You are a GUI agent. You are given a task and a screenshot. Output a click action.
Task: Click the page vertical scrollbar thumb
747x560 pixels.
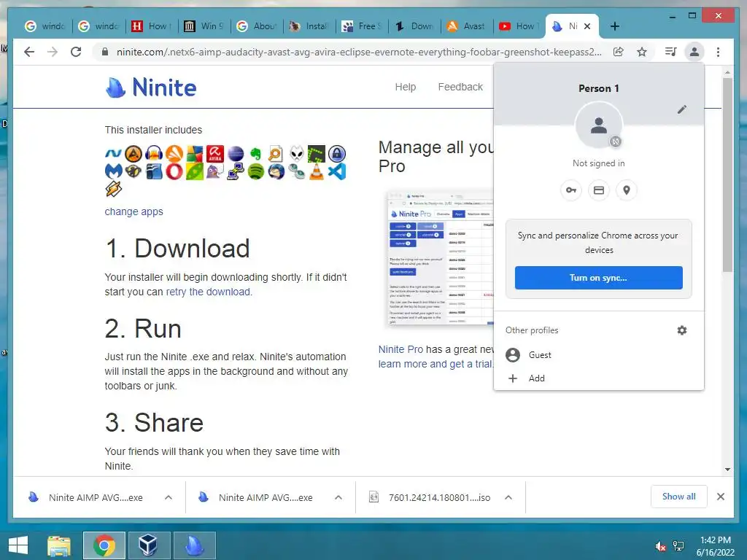[x=727, y=175]
